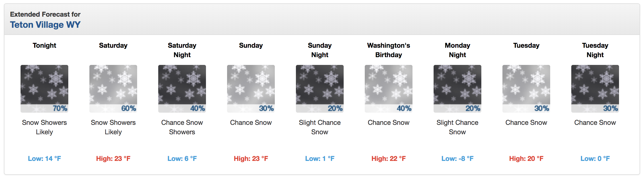The height and width of the screenshot is (177, 644).
Task: Select the Washington's Birthday period label
Action: 389,50
